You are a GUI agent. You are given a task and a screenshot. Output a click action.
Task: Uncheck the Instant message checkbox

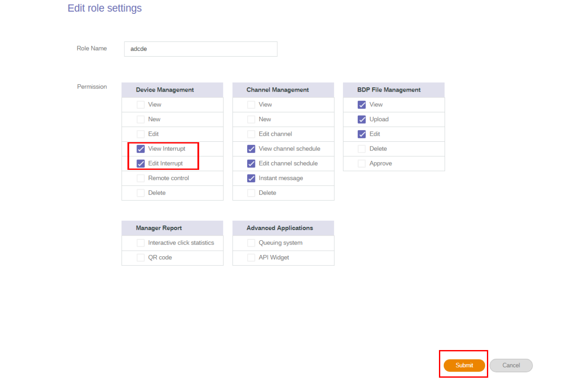point(251,178)
